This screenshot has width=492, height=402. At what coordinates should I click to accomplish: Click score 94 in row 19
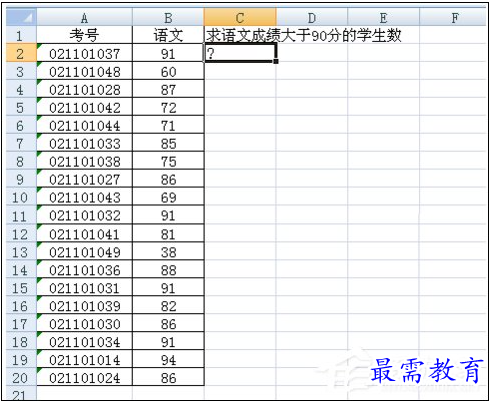168,359
